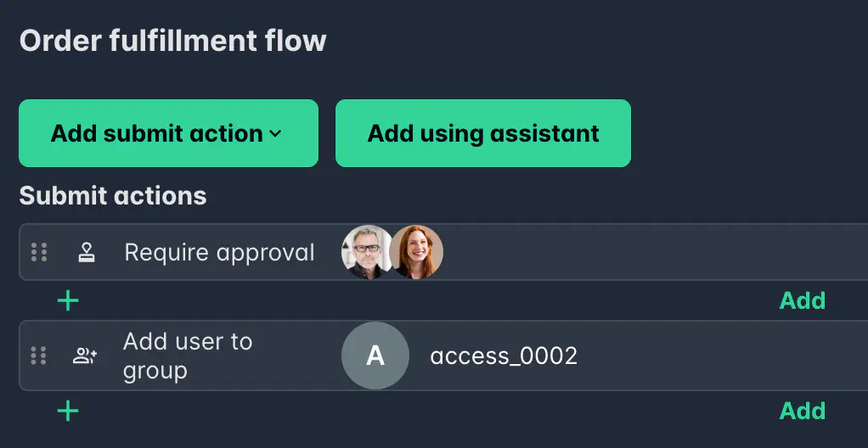Viewport: 868px width, 448px height.
Task: Select the gray-haired man approver avatar
Action: pyautogui.click(x=366, y=252)
